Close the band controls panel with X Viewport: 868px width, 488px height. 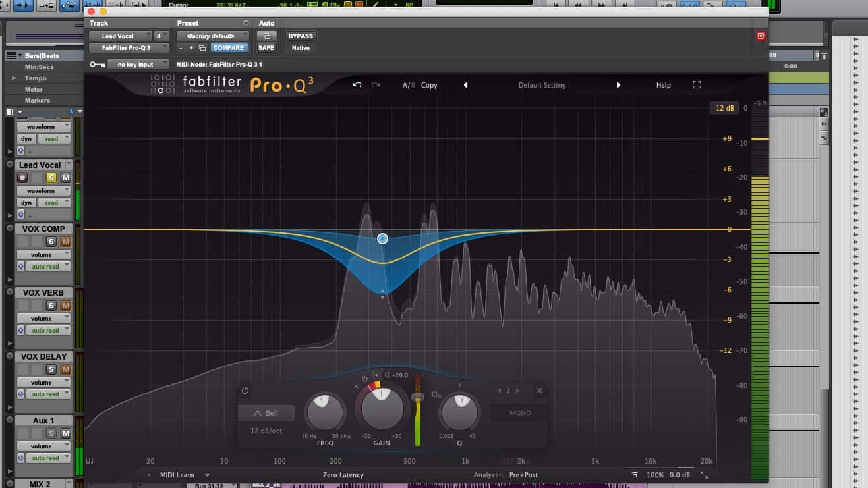coord(540,391)
